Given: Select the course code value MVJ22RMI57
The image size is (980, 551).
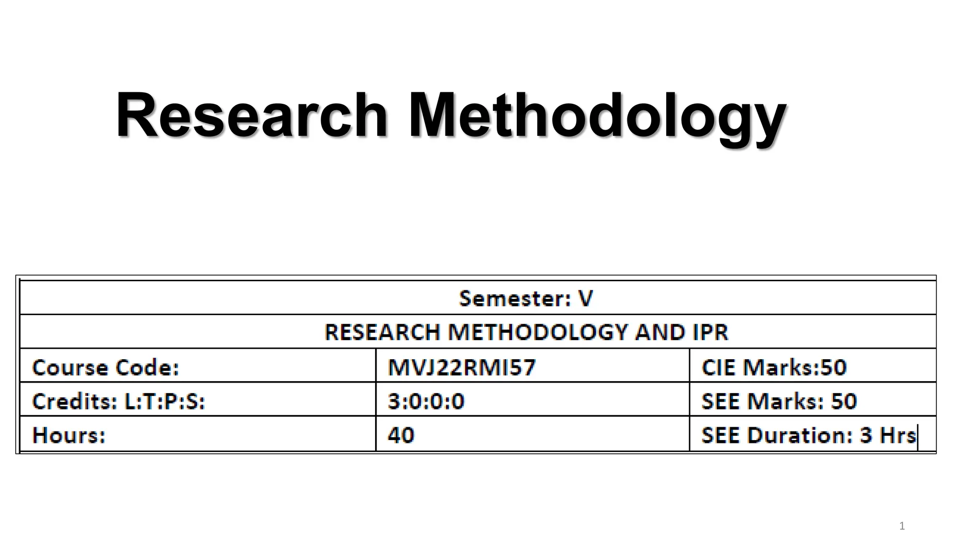Looking at the screenshot, I should [462, 367].
